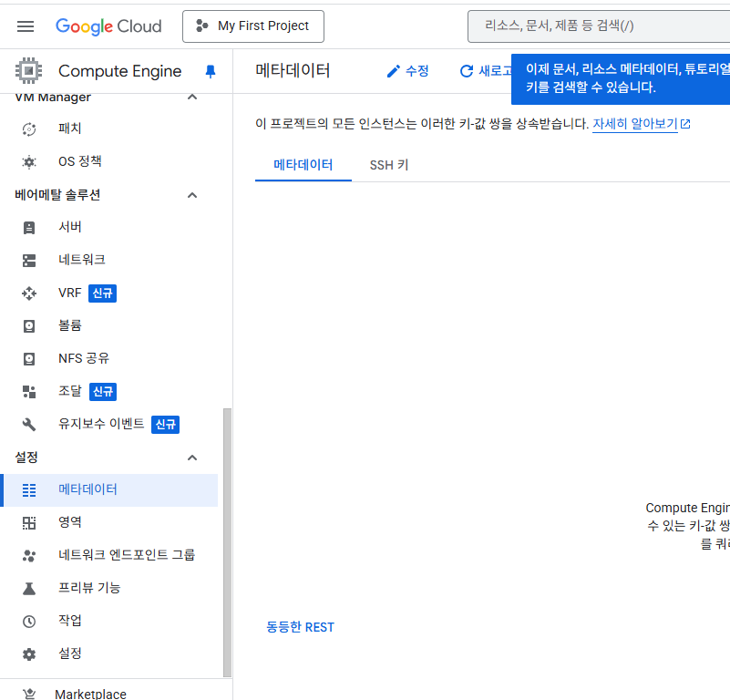This screenshot has width=730, height=700.
Task: Click the sidebar vertical scrollbar
Action: [x=227, y=542]
